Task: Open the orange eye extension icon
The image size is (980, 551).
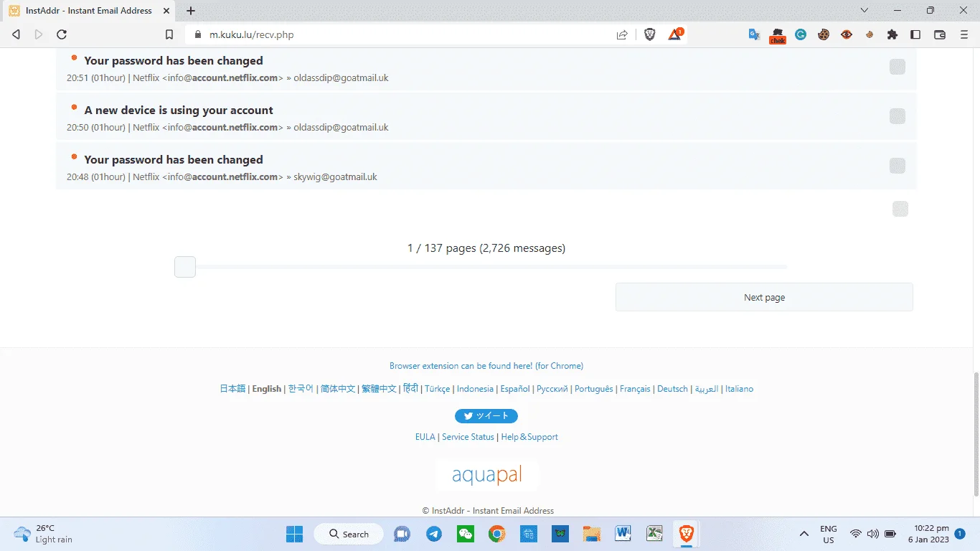Action: pyautogui.click(x=847, y=34)
